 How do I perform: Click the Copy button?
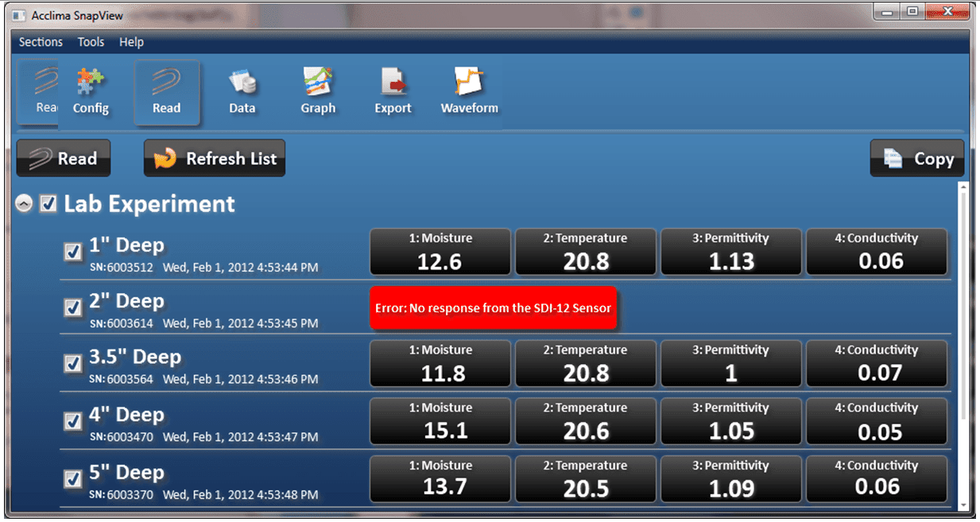917,159
